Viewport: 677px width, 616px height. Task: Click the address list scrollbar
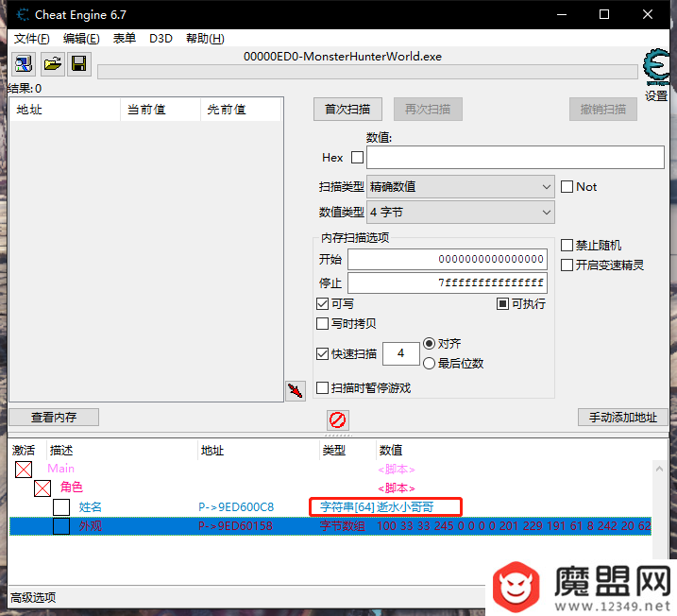click(659, 510)
